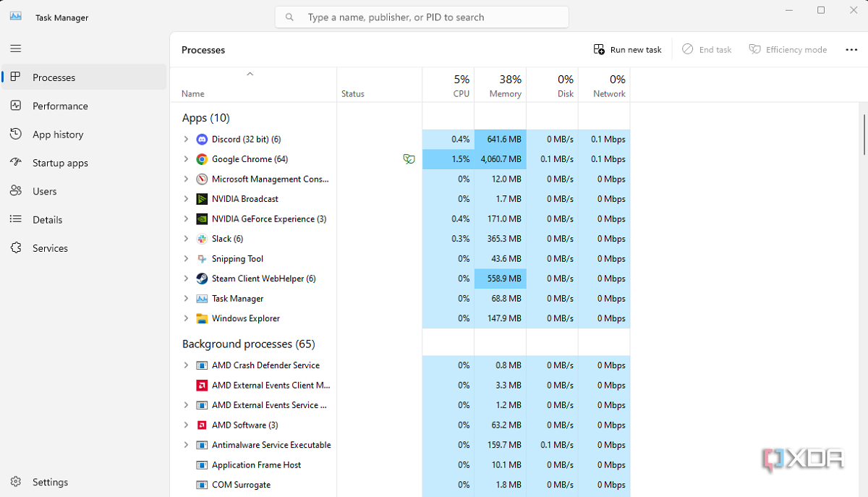Expand the Slack process group

[x=187, y=238]
